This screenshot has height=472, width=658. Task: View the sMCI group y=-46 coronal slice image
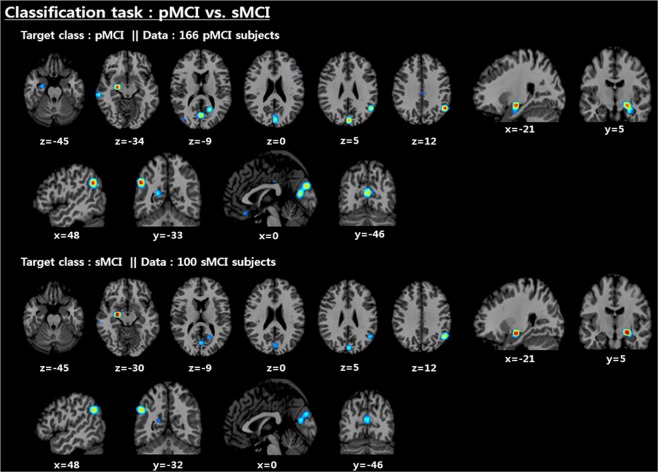(x=367, y=421)
